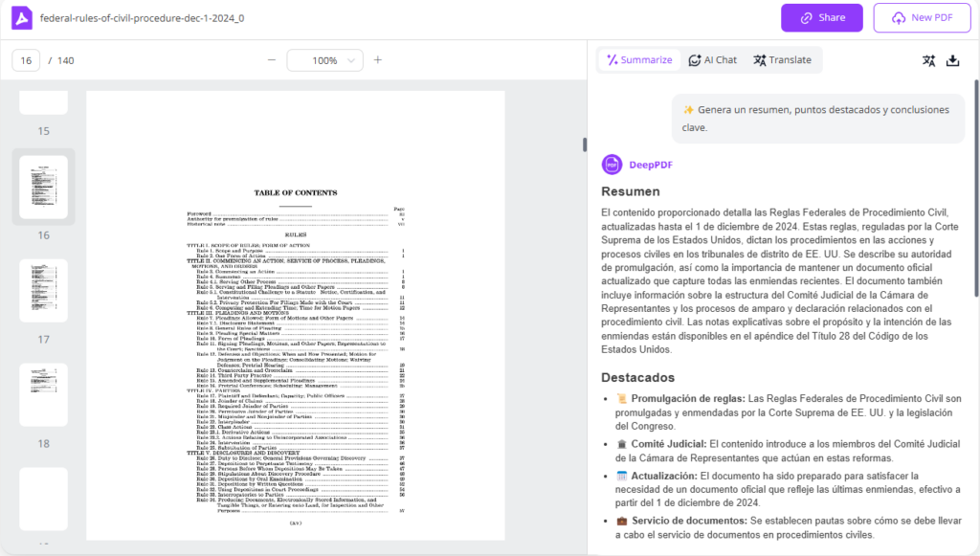Click the New PDF button
Image resolution: width=980 pixels, height=556 pixels.
[922, 17]
